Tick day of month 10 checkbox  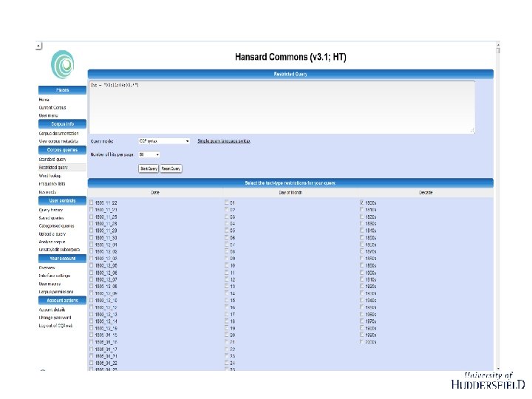[227, 265]
